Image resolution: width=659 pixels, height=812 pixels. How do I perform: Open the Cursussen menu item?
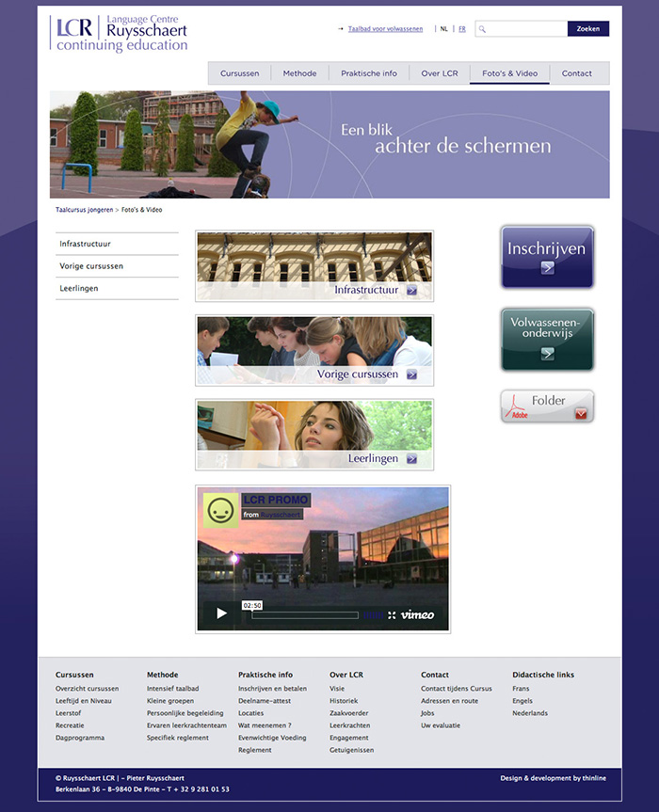[x=239, y=73]
